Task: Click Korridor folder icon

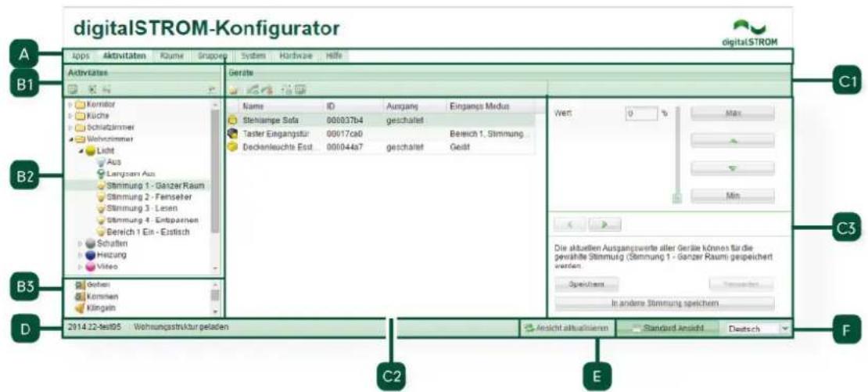Action: click(x=81, y=103)
